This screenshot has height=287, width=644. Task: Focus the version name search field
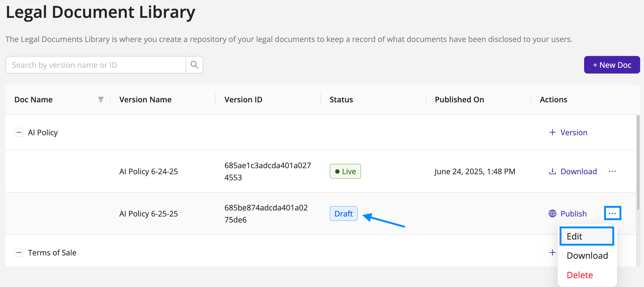pos(96,65)
